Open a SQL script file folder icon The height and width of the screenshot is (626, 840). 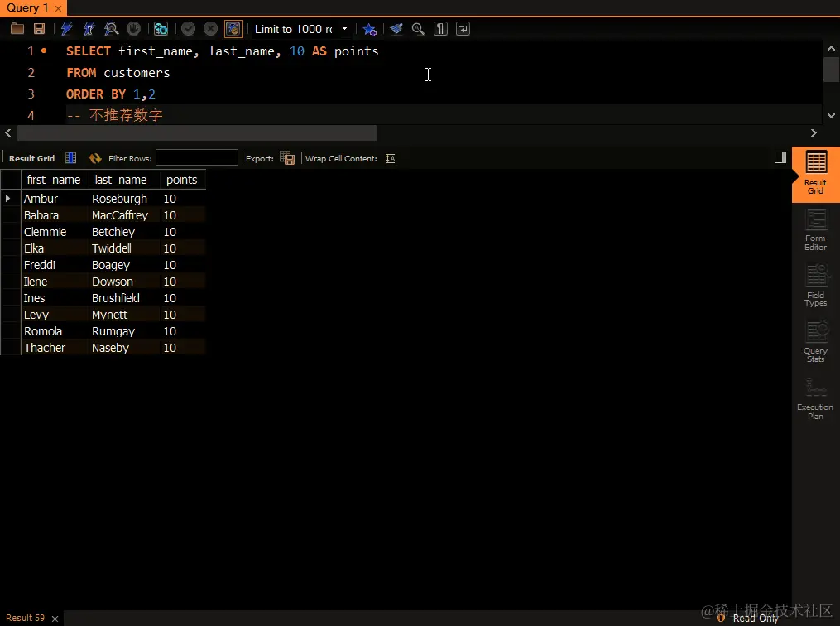pyautogui.click(x=17, y=28)
